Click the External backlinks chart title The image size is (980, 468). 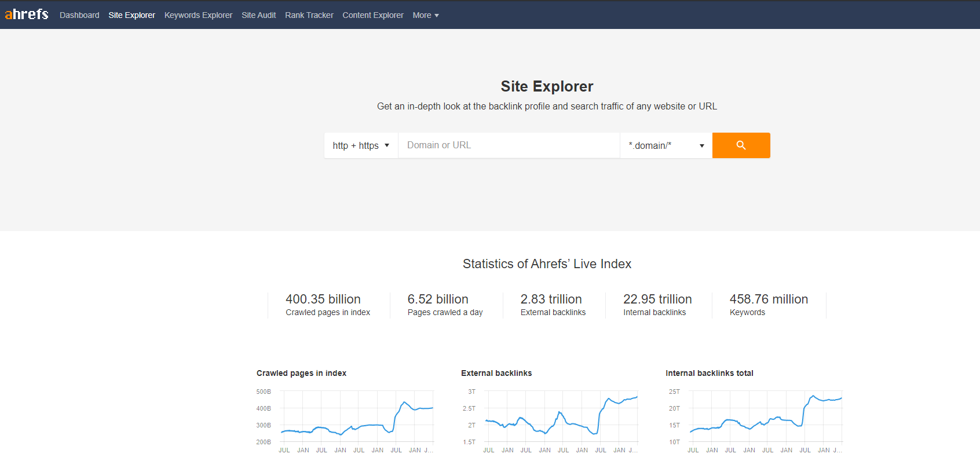click(x=496, y=373)
